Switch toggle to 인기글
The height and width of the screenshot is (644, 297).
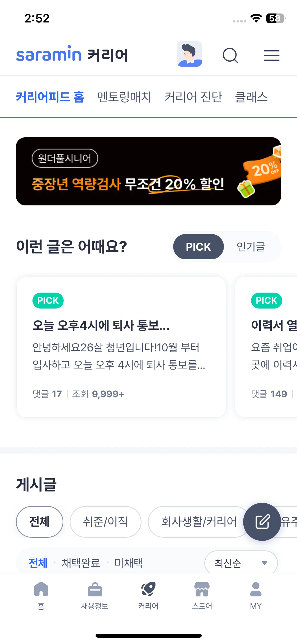(x=251, y=247)
